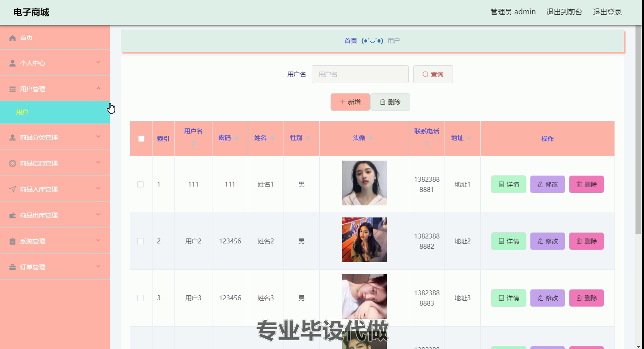Viewport: 644px width, 349px height.
Task: Open 详情 for user 用户2
Action: (x=508, y=241)
